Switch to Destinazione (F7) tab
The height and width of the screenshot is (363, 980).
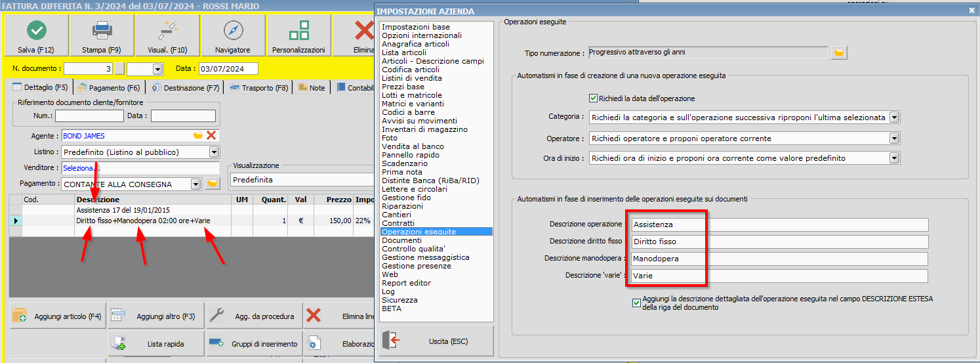pyautogui.click(x=186, y=87)
